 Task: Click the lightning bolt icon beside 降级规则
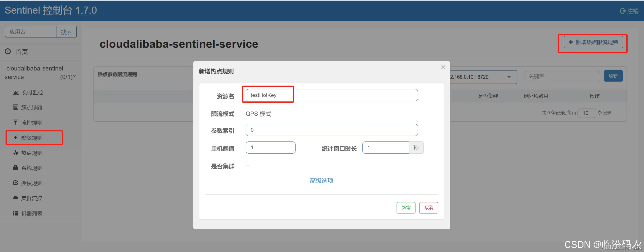click(x=16, y=137)
